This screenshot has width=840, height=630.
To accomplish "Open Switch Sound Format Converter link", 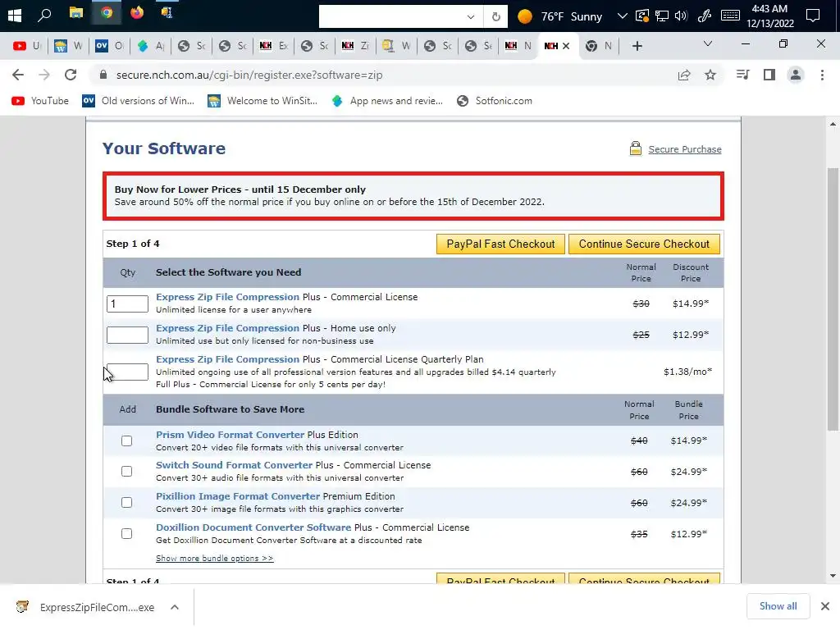I will tap(234, 465).
